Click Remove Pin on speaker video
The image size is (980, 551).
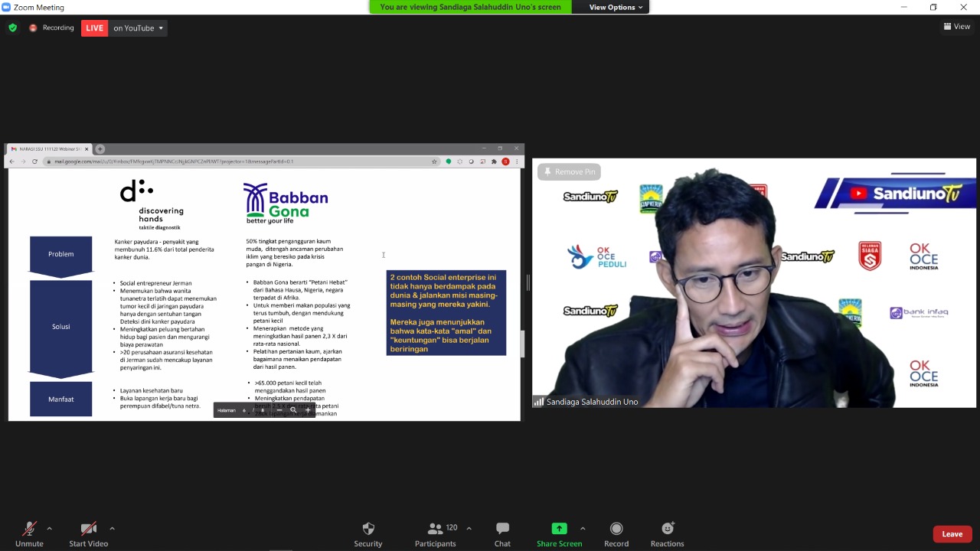569,172
